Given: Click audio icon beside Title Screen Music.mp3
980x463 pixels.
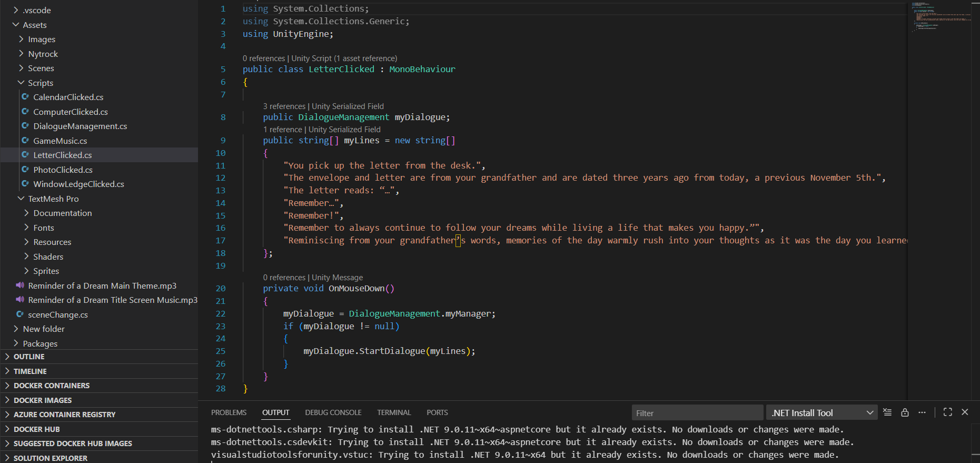Looking at the screenshot, I should pyautogui.click(x=20, y=300).
